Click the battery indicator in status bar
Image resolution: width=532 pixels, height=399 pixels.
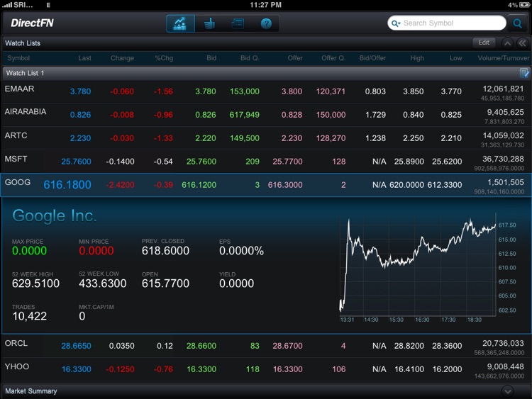tap(524, 5)
